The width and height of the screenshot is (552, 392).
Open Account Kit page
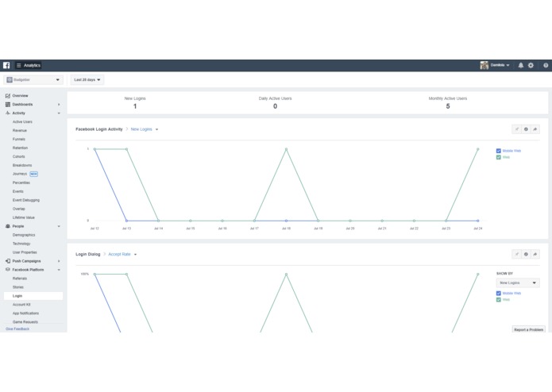pyautogui.click(x=21, y=305)
